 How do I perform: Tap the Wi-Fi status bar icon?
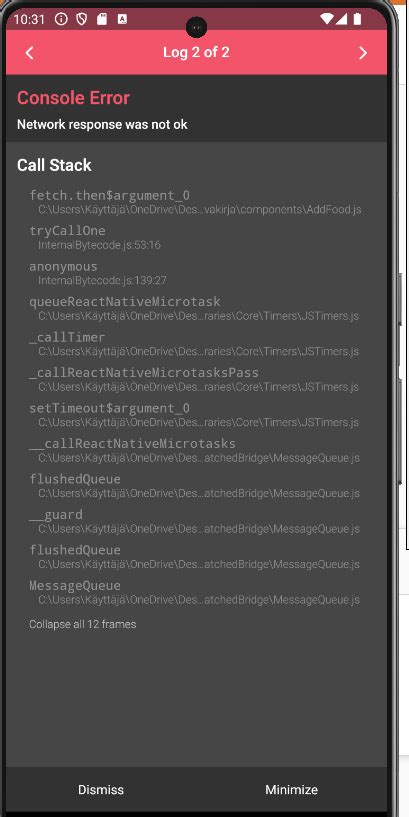(327, 19)
